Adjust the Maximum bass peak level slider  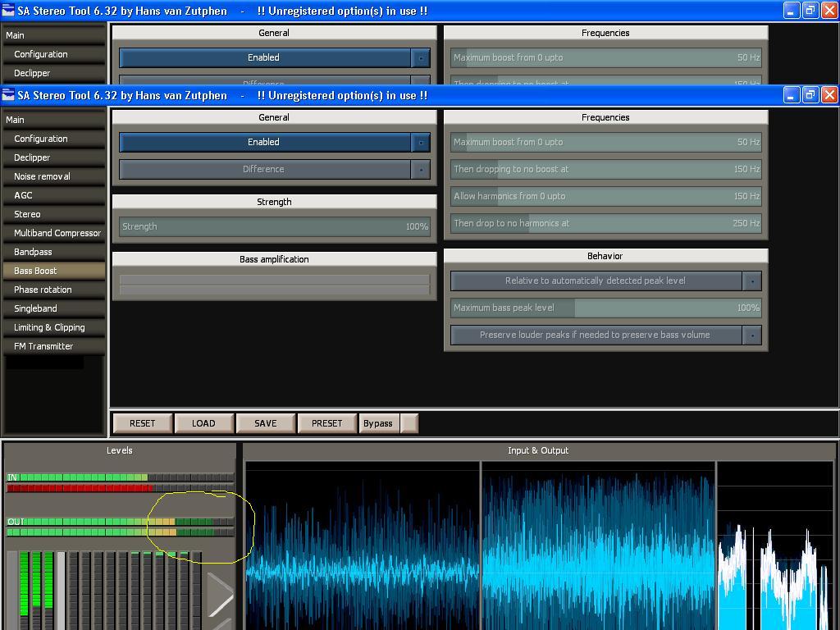click(606, 308)
